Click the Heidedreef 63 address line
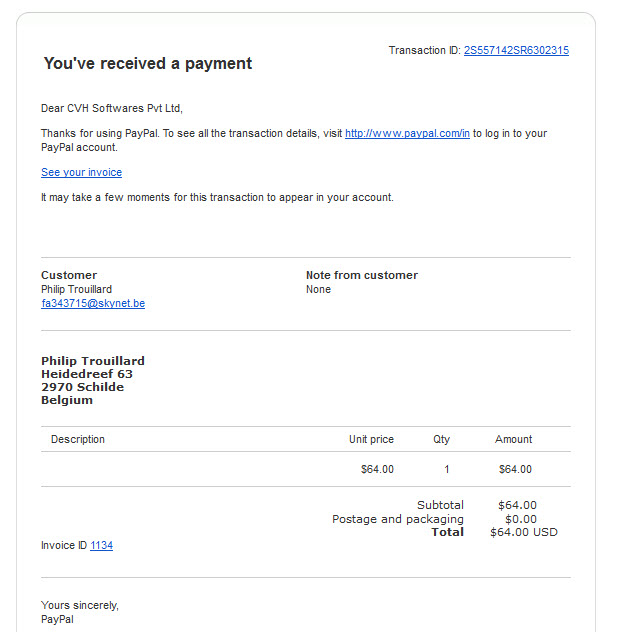The width and height of the screenshot is (617, 632). pyautogui.click(x=87, y=374)
